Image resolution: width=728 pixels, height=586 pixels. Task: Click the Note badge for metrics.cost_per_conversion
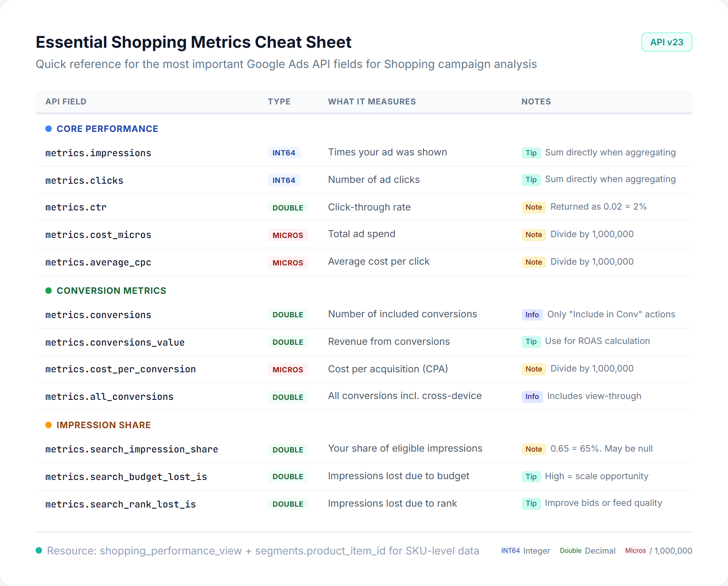coord(533,369)
